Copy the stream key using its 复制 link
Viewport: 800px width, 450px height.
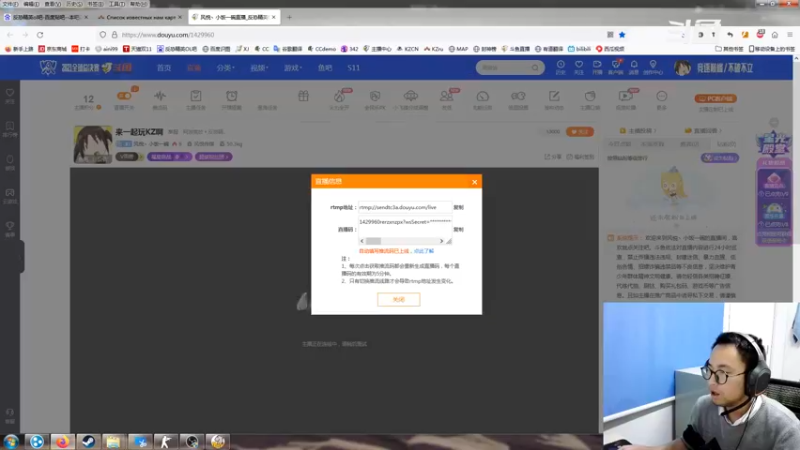point(458,230)
